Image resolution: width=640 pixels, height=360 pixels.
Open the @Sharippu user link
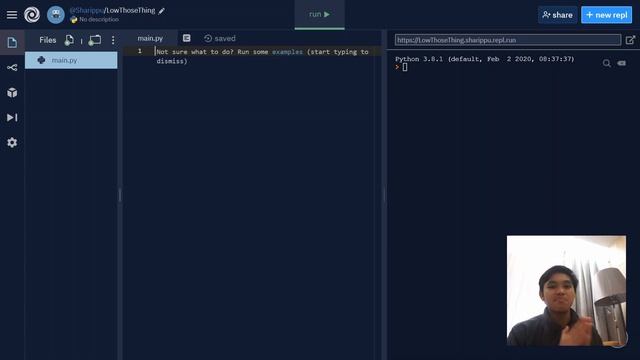tap(87, 10)
